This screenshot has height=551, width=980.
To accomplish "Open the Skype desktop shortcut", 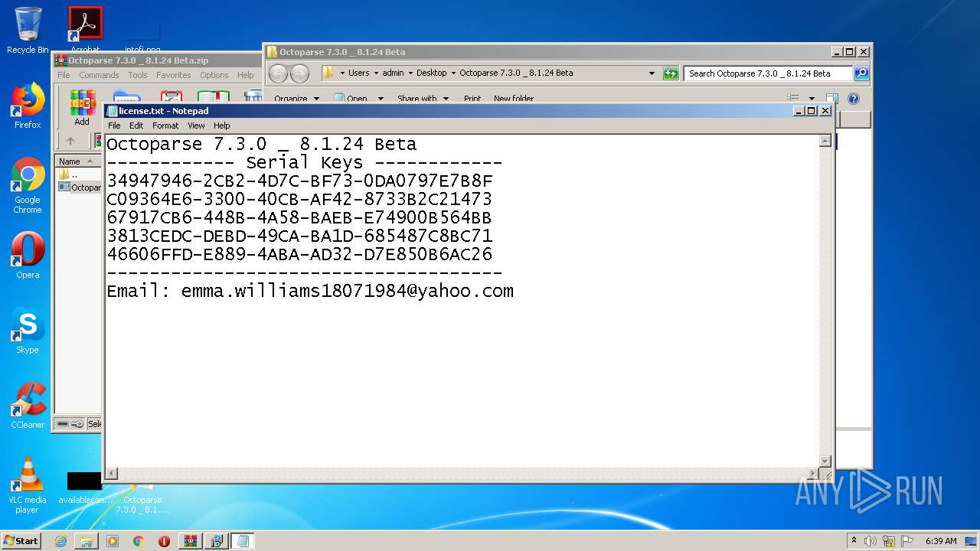I will point(28,331).
